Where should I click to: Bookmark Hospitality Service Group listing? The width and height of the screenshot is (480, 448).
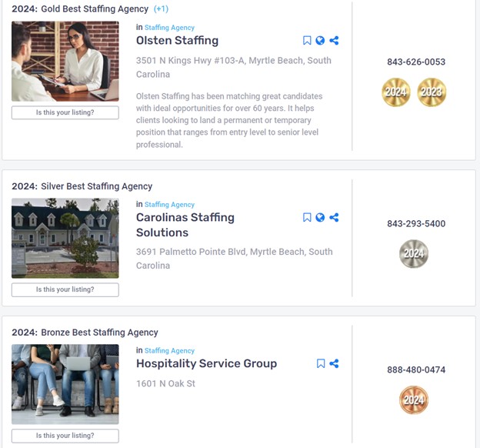pos(321,364)
